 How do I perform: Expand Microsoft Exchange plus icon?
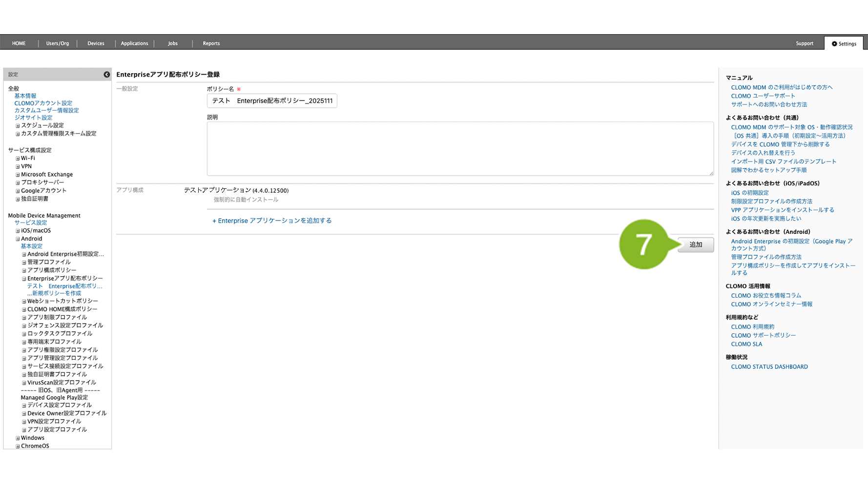point(18,175)
